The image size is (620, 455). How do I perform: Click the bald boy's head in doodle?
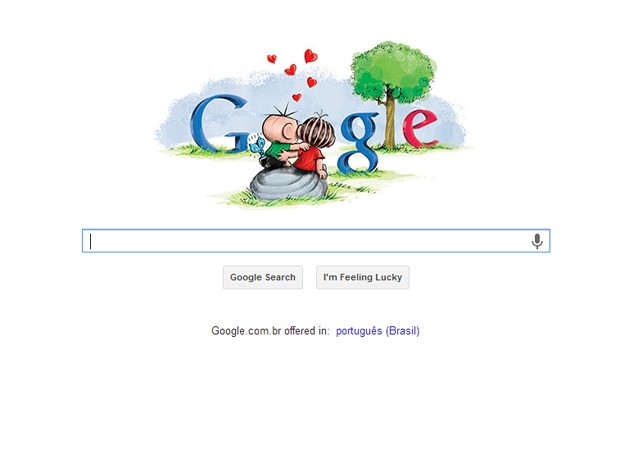pyautogui.click(x=279, y=128)
